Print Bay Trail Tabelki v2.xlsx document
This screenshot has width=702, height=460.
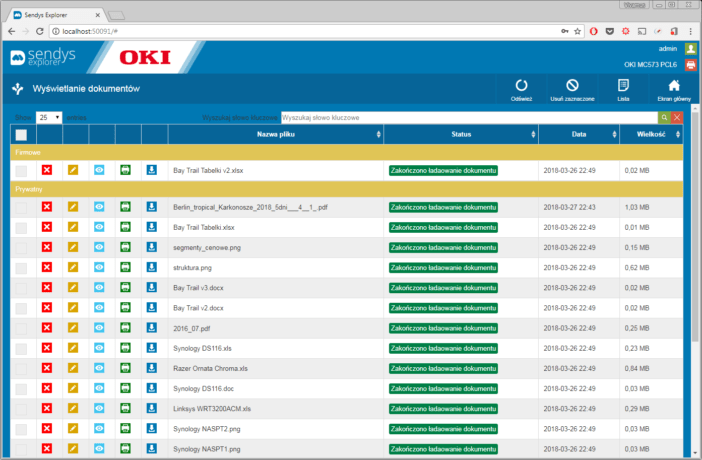(x=125, y=170)
